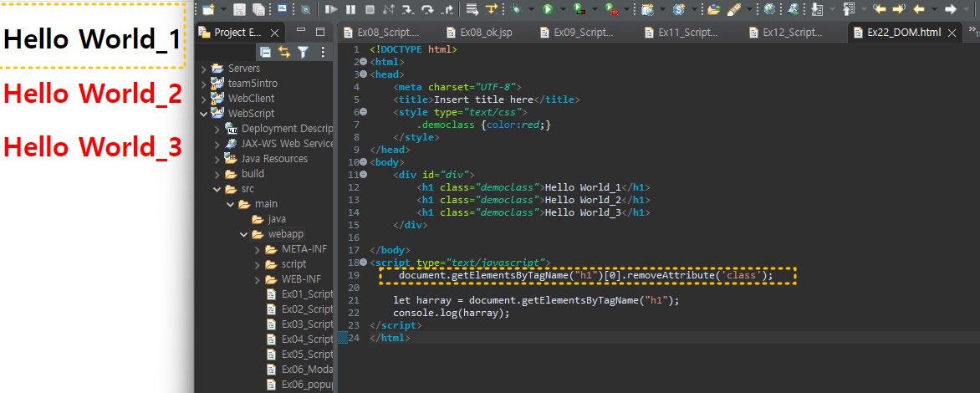The width and height of the screenshot is (980, 393).
Task: Open the Terminal toolbar icon
Action: [x=282, y=8]
